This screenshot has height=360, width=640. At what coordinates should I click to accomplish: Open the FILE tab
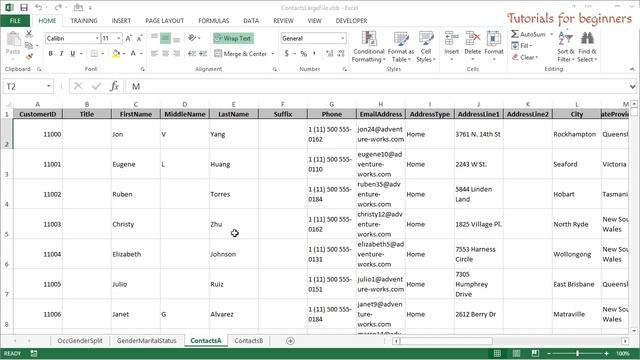coord(15,20)
